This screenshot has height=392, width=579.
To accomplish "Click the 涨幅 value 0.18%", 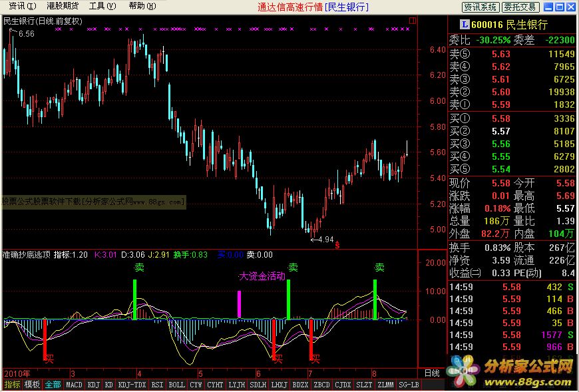I will click(497, 208).
